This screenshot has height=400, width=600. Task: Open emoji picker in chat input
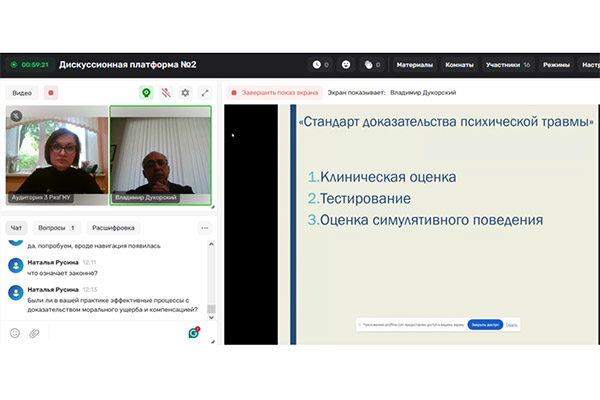[x=15, y=333]
